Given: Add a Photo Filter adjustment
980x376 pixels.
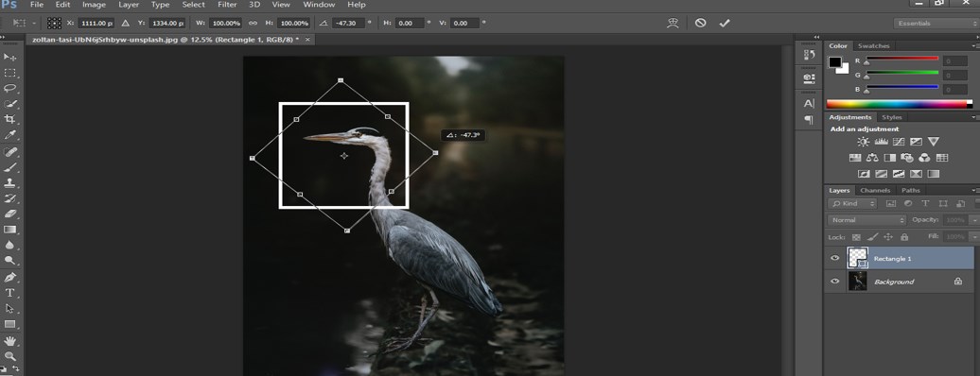Looking at the screenshot, I should [907, 158].
